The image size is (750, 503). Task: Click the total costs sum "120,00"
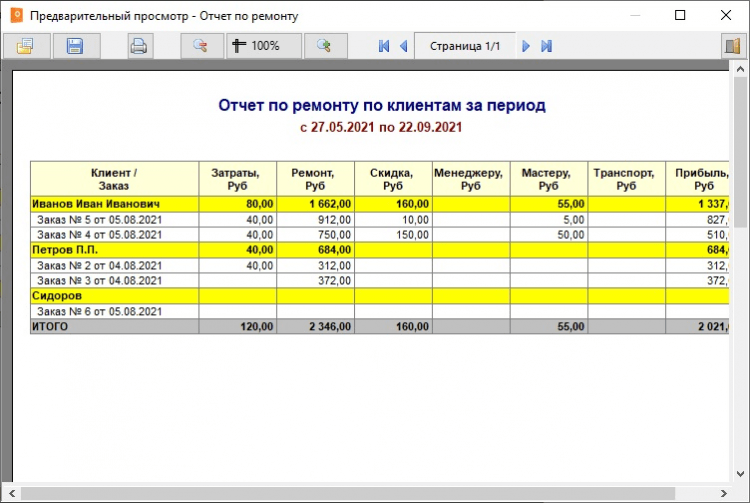tap(257, 327)
